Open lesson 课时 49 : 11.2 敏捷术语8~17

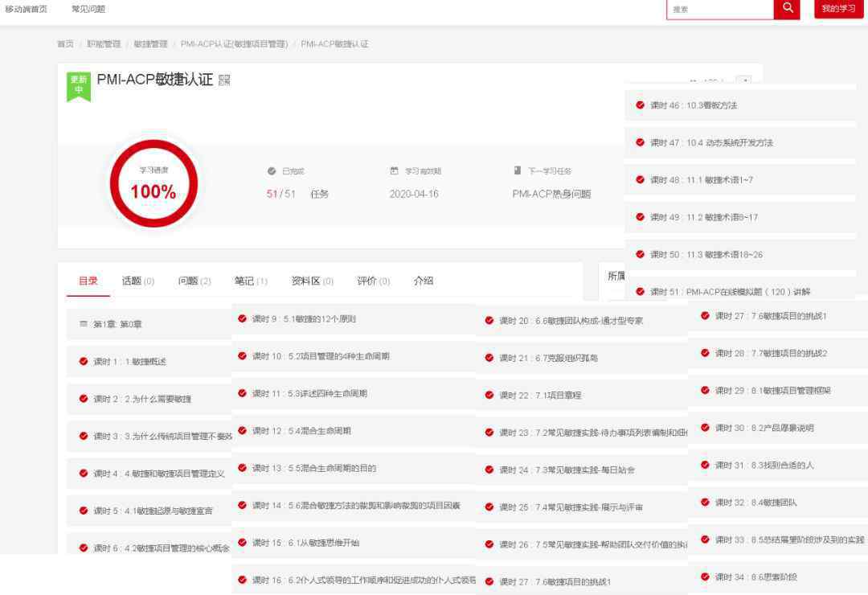click(741, 217)
